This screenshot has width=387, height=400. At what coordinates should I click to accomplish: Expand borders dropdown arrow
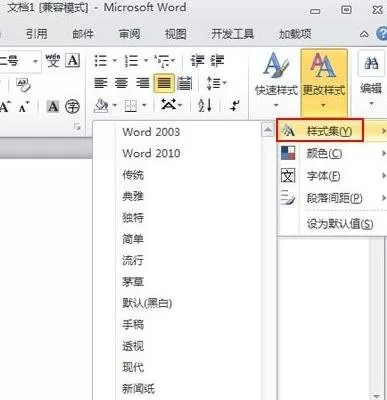[144, 106]
